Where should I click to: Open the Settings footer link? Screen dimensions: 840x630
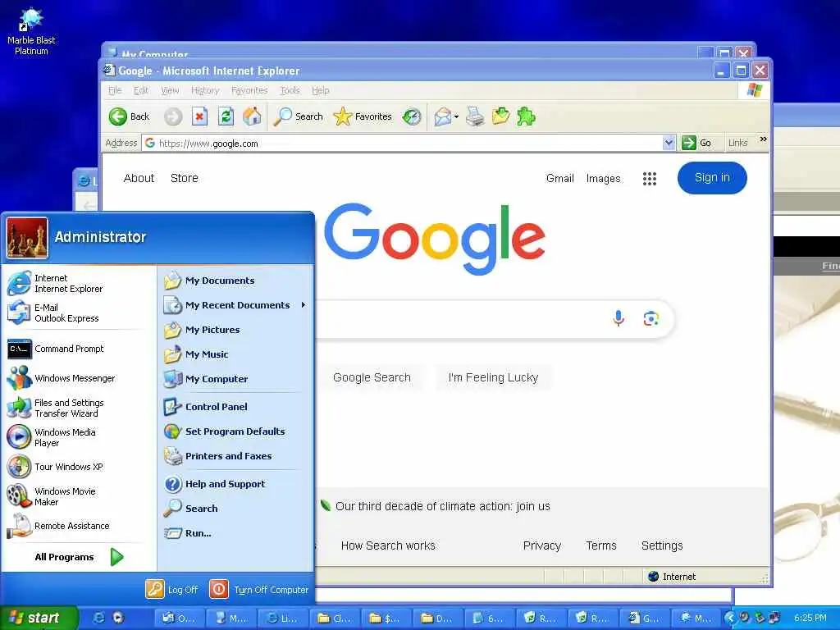662,546
